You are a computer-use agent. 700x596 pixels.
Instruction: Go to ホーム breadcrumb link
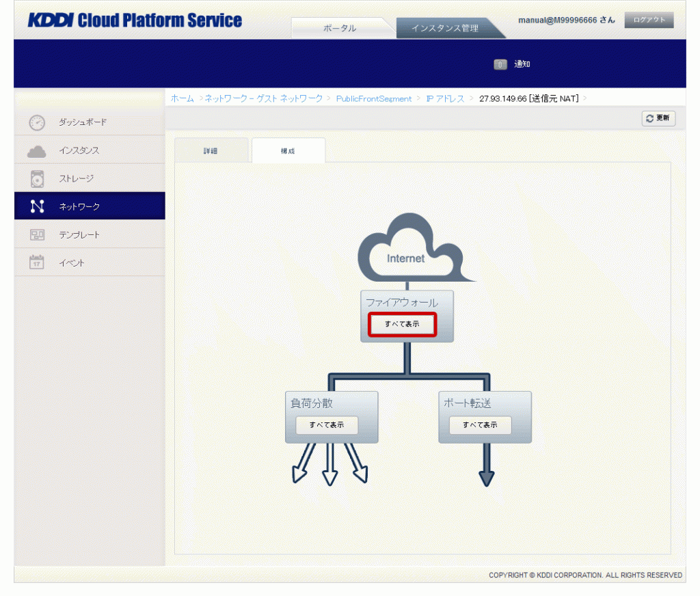pos(182,98)
